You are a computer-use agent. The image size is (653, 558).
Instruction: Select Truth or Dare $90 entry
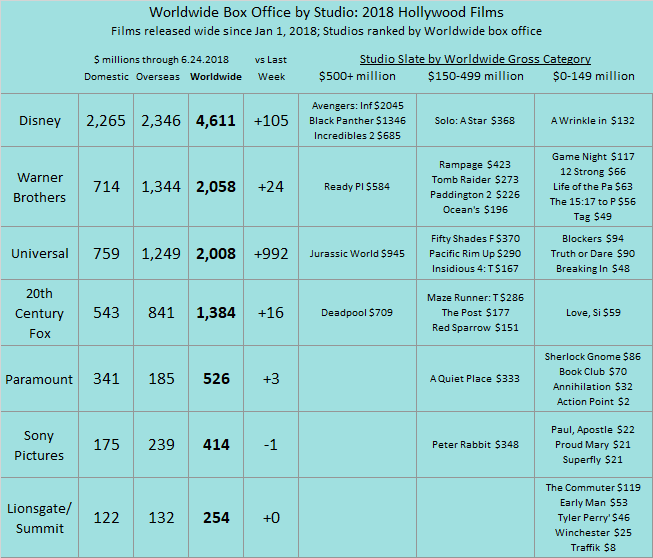pos(593,253)
